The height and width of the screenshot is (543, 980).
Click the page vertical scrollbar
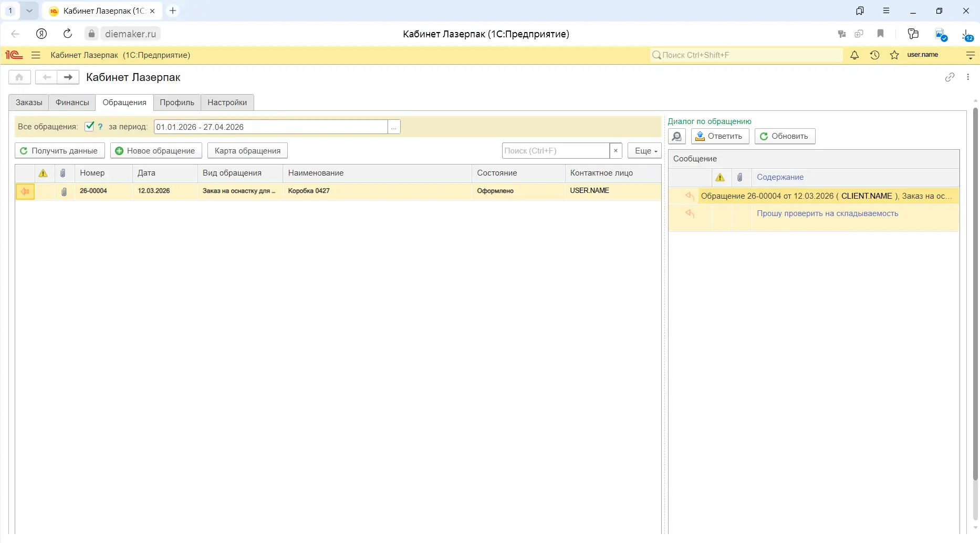pyautogui.click(x=975, y=294)
